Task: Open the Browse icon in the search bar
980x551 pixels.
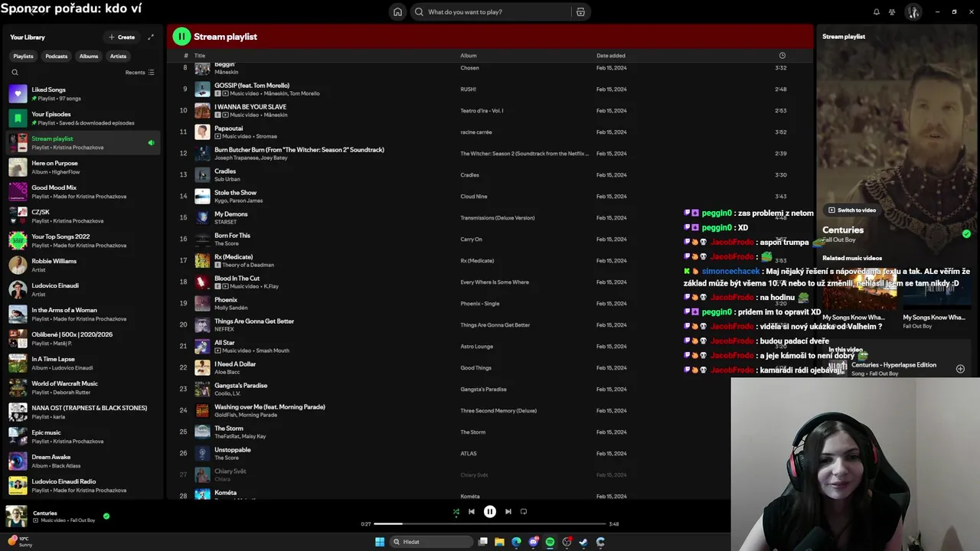Action: [580, 11]
